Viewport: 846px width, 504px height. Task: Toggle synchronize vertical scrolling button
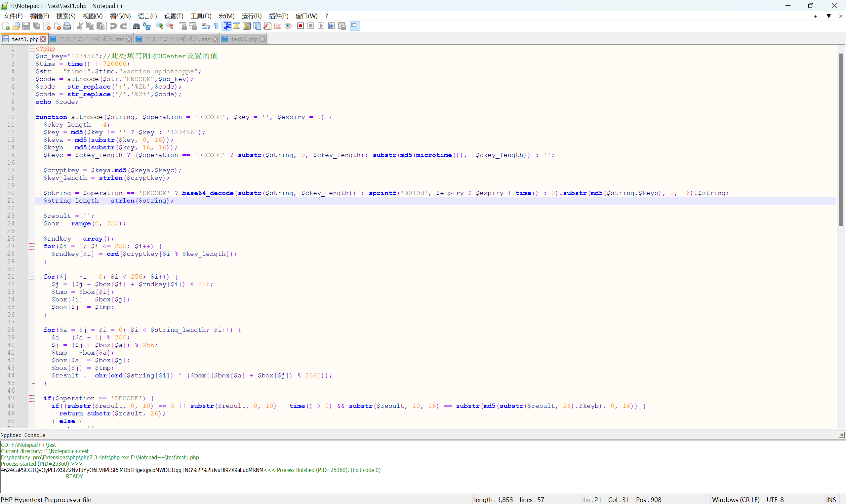pyautogui.click(x=182, y=26)
